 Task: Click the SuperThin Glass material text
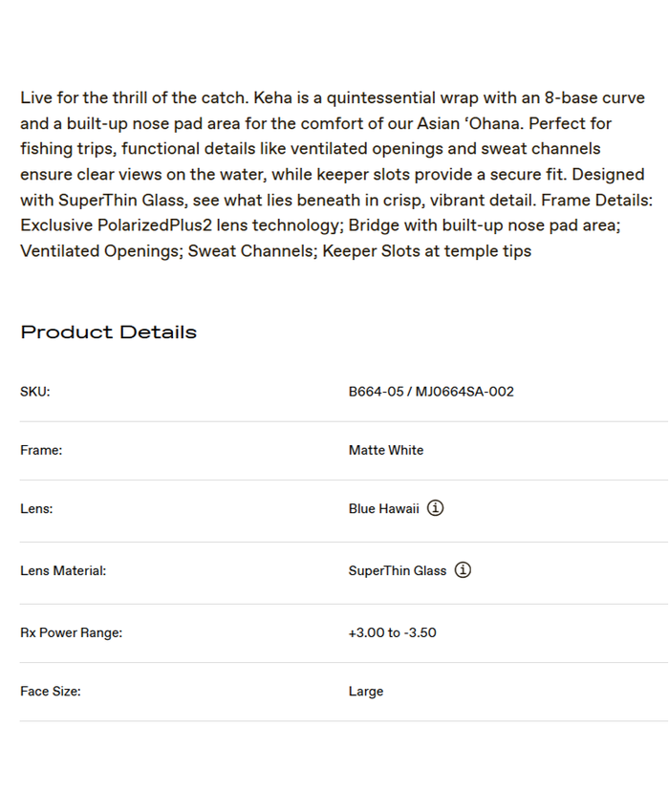click(x=398, y=571)
